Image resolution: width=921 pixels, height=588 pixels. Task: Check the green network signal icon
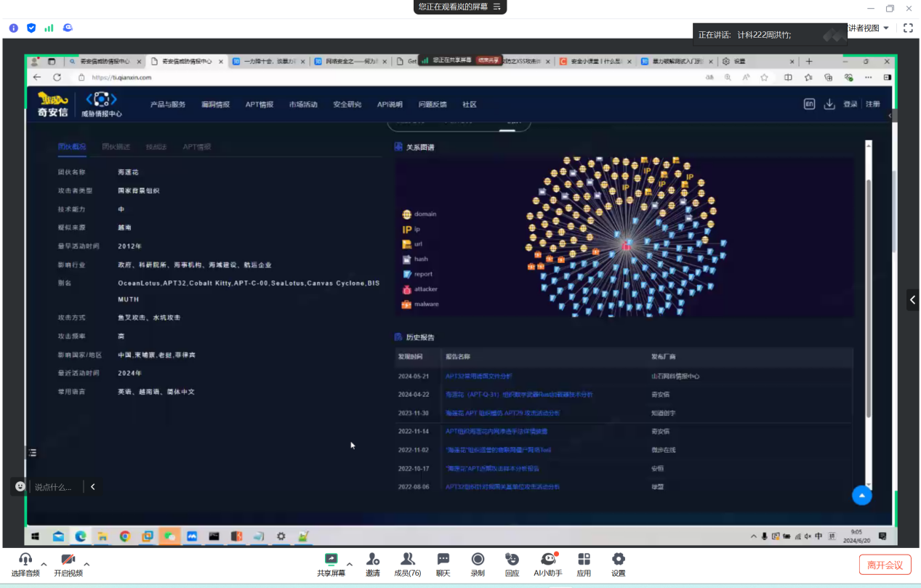coord(49,28)
